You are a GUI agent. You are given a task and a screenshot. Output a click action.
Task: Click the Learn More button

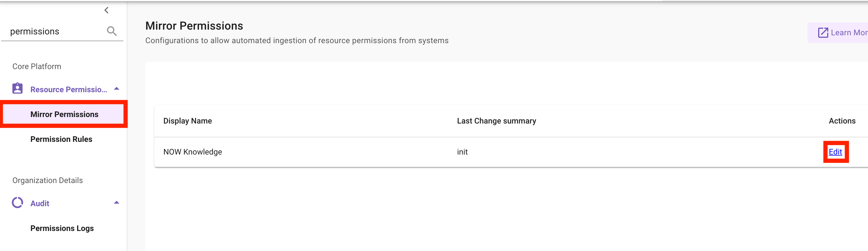(838, 33)
